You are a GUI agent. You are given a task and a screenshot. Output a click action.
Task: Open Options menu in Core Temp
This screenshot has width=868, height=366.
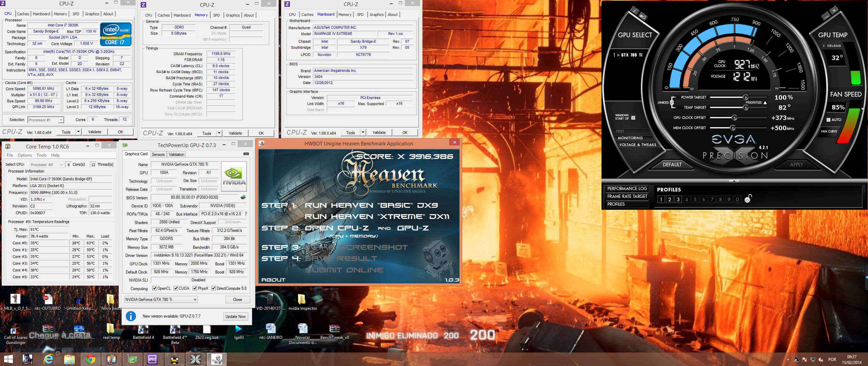(x=25, y=155)
